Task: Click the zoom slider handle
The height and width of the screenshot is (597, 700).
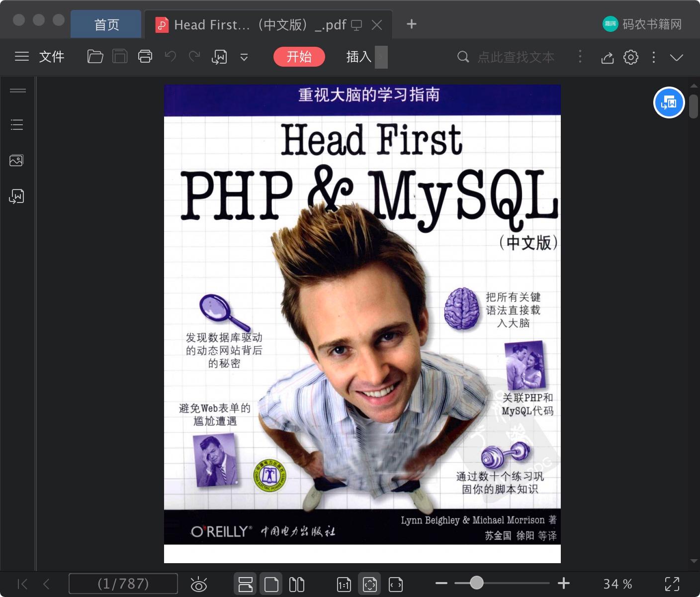Action: [x=476, y=583]
